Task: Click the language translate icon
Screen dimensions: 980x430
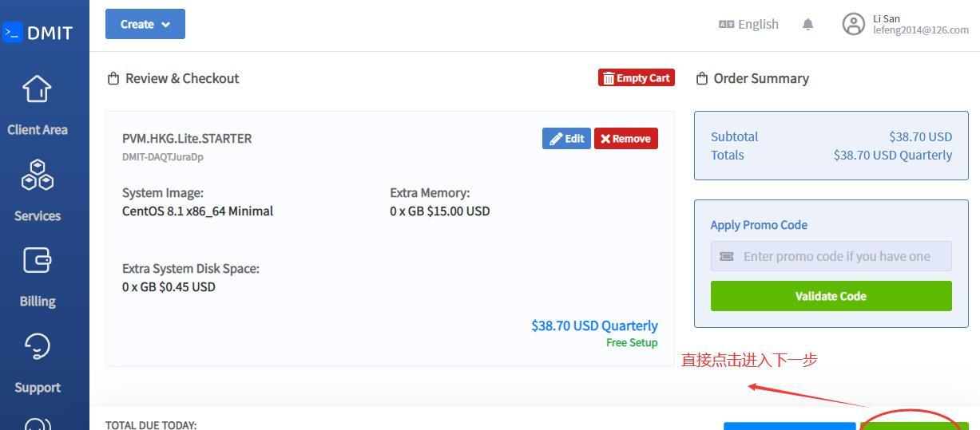Action: [x=726, y=24]
